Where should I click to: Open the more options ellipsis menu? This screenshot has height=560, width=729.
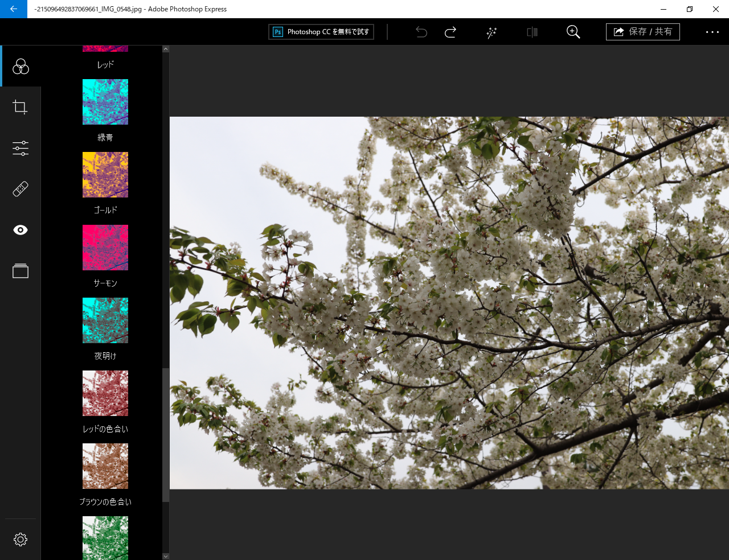coord(712,32)
